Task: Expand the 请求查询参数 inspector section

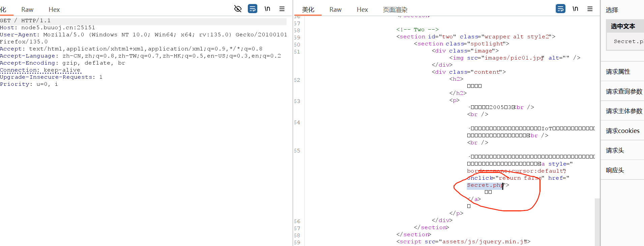Action: [x=624, y=92]
